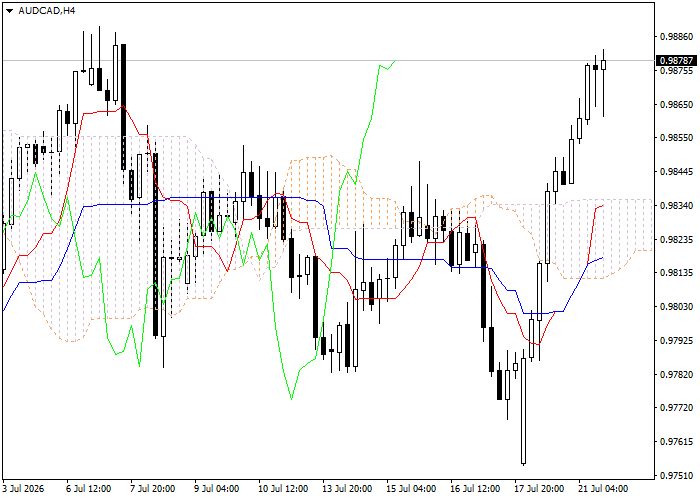Click the 0.97510 price axis label
Screen dimensions: 700x500
[677, 475]
